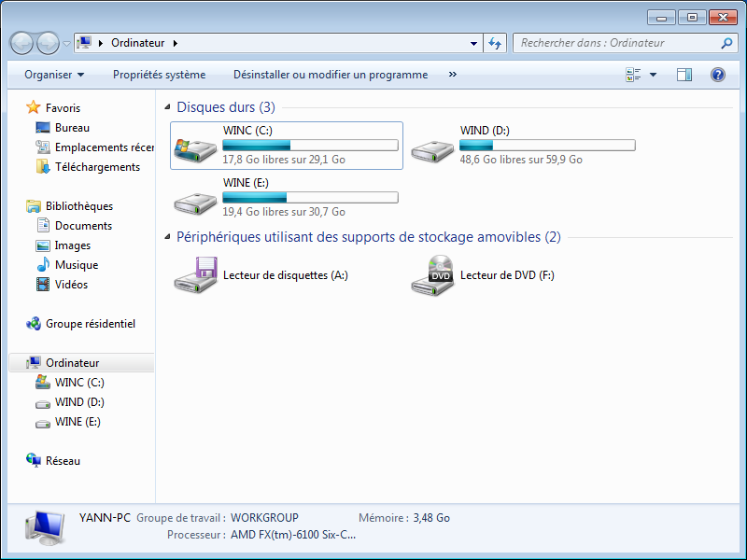The width and height of the screenshot is (747, 560).
Task: Select Lecteur de DVD (F:) label
Action: [x=507, y=275]
